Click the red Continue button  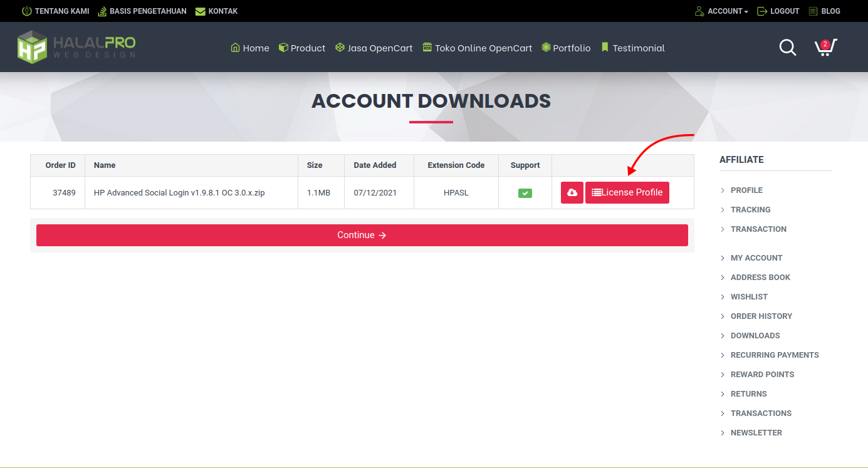[x=362, y=235]
